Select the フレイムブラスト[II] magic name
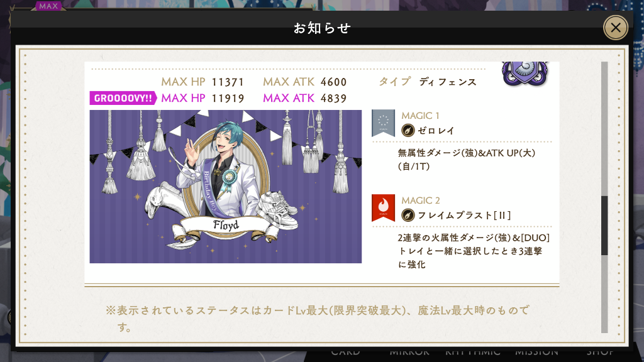 (x=464, y=216)
